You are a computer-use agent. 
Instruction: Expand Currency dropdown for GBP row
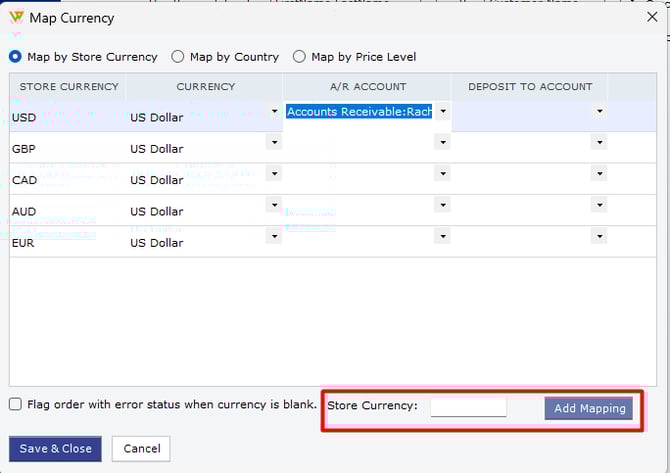pyautogui.click(x=274, y=143)
